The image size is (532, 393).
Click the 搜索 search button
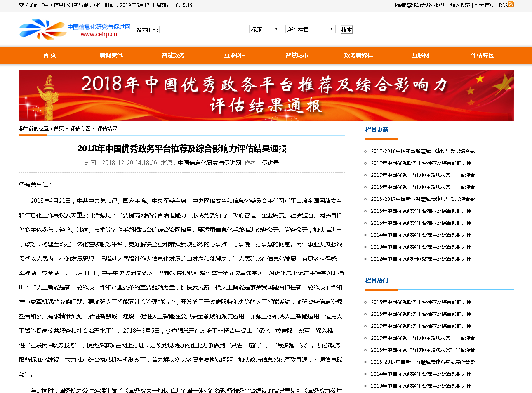pyautogui.click(x=346, y=30)
